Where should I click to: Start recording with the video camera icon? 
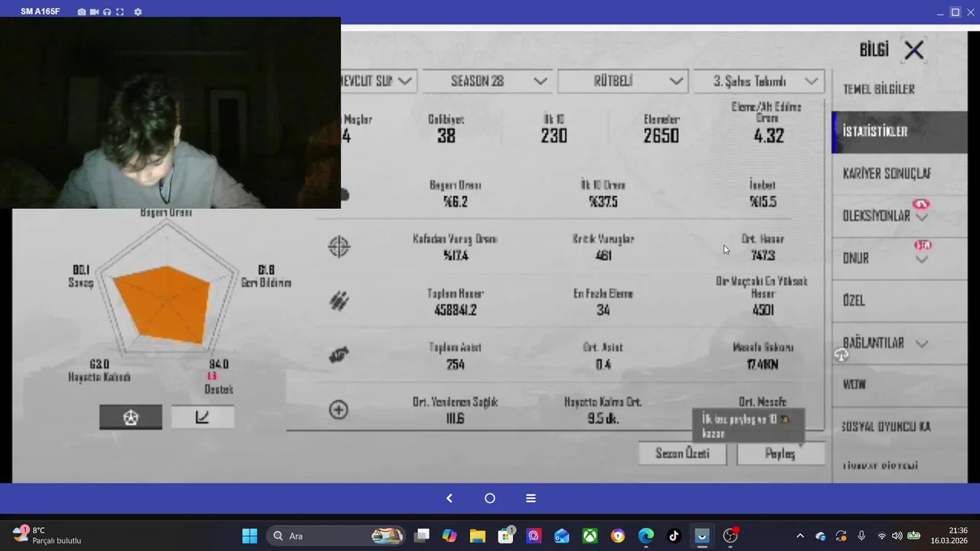[x=94, y=12]
